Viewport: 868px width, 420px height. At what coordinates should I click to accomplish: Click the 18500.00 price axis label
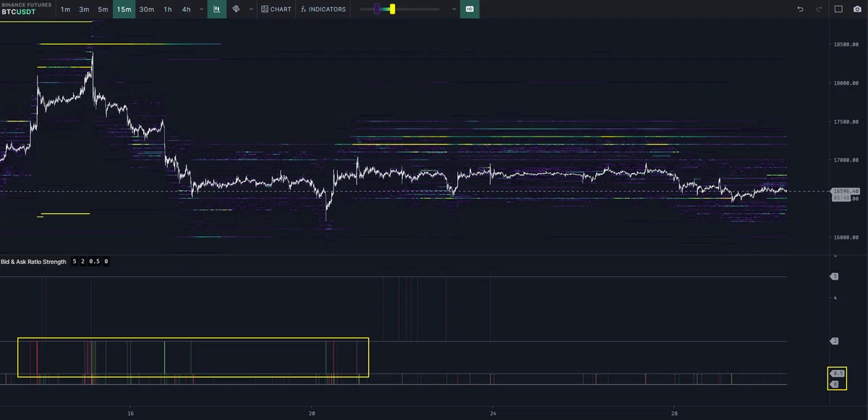point(846,44)
